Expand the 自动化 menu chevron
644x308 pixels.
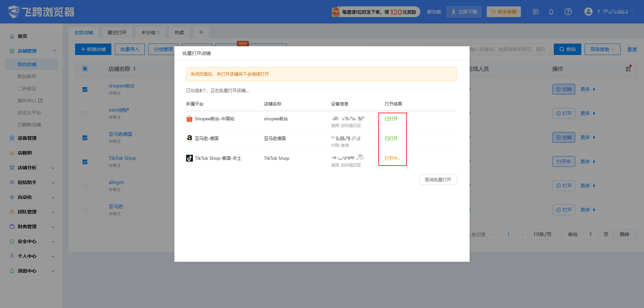click(53, 197)
